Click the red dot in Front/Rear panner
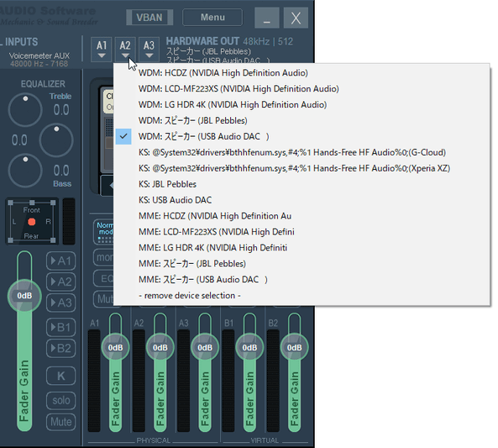 [31, 222]
